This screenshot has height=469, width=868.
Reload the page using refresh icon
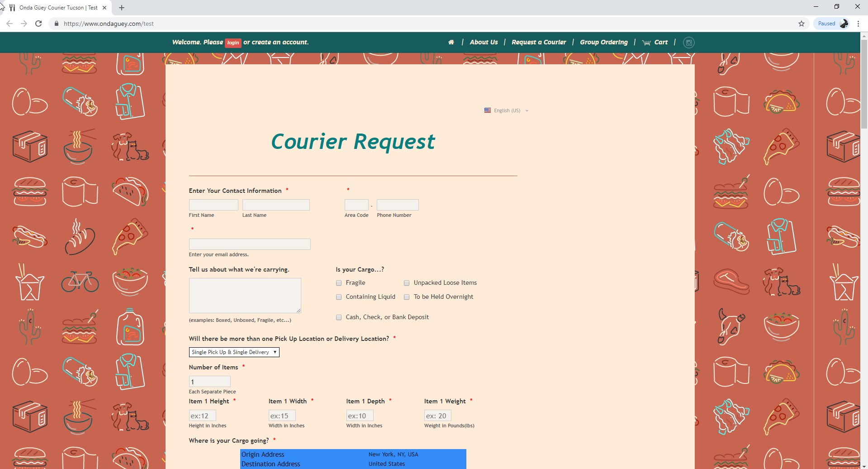pyautogui.click(x=39, y=24)
